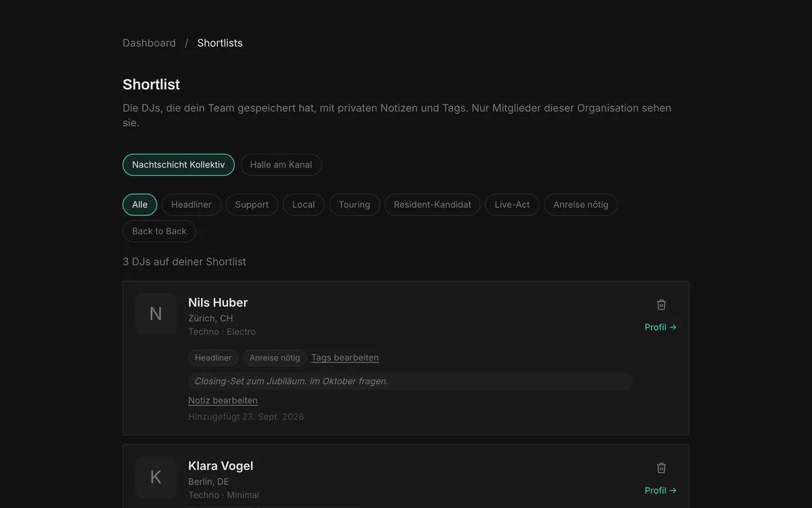Switch to the Halle am Kanal organisation

click(x=281, y=165)
